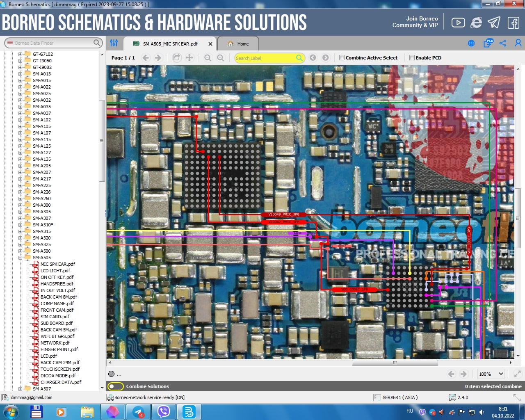
Task: Jump to next search result circle arrow
Action: [x=326, y=58]
